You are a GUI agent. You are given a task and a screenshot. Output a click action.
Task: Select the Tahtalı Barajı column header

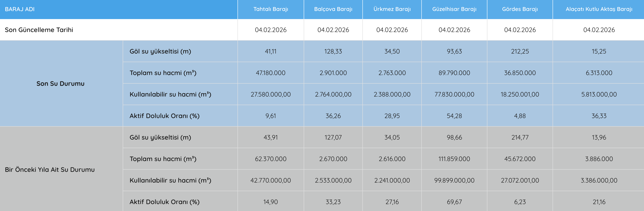(270, 9)
